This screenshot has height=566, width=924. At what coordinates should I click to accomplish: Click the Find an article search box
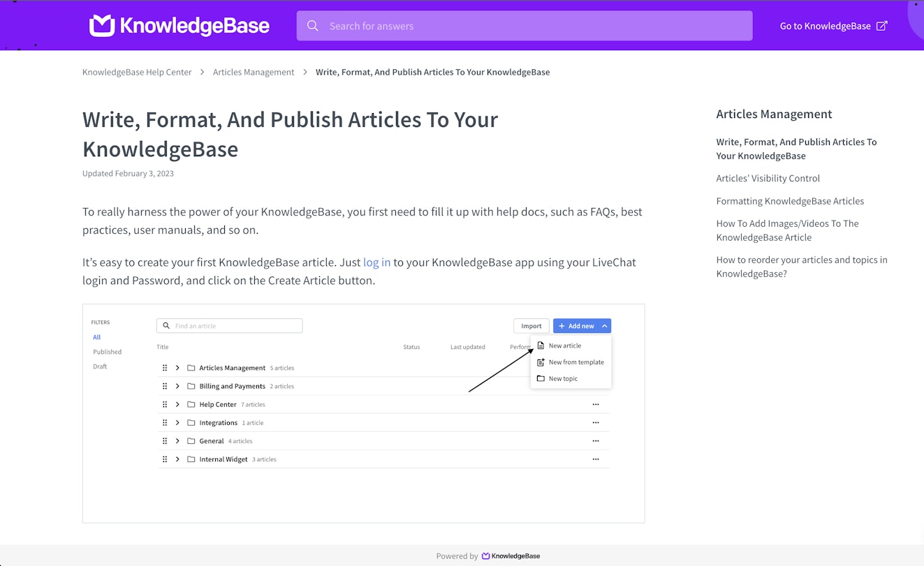[230, 326]
